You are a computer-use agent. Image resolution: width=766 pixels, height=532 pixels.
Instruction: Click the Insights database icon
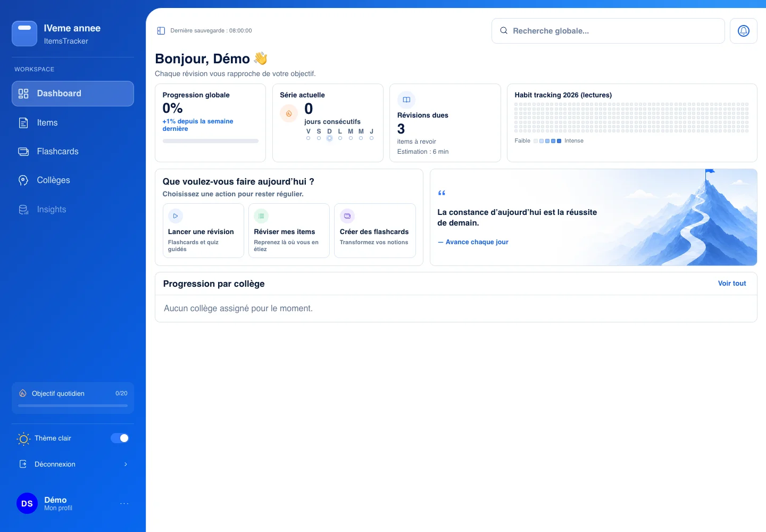click(23, 210)
